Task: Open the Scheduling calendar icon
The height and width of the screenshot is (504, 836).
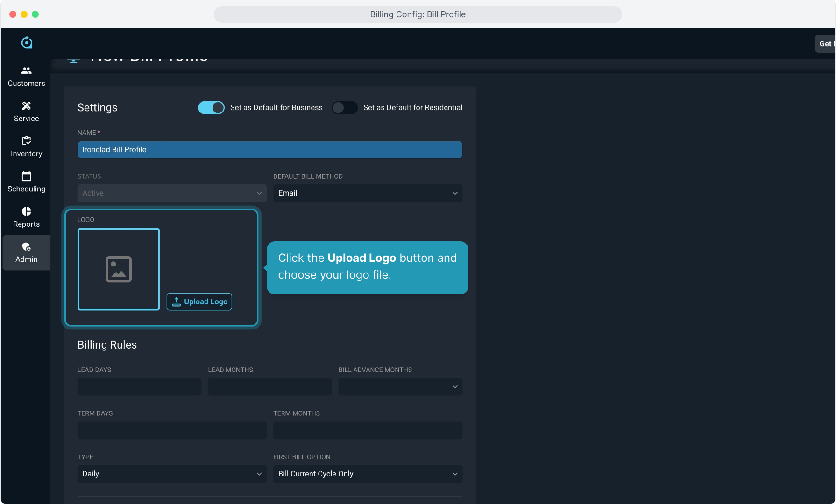Action: 27,176
